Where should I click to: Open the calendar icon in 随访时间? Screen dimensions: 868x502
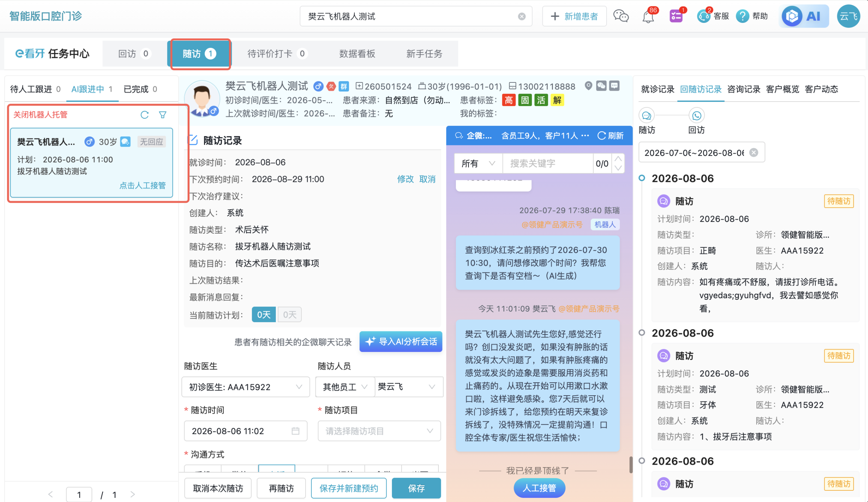tap(295, 431)
